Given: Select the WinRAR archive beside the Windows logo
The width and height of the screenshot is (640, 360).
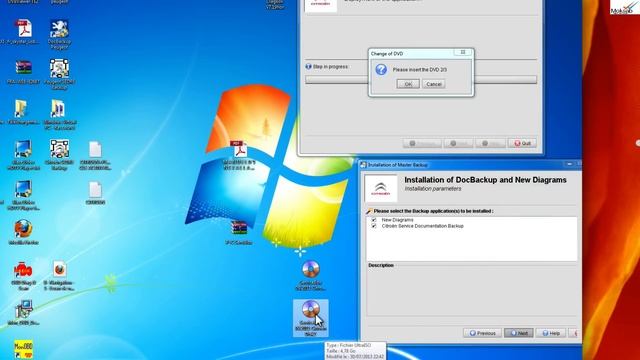Looking at the screenshot, I should click(239, 232).
